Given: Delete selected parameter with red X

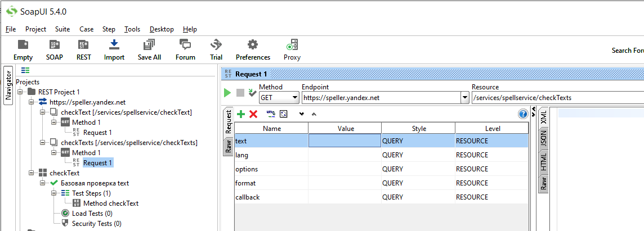Looking at the screenshot, I should [253, 114].
